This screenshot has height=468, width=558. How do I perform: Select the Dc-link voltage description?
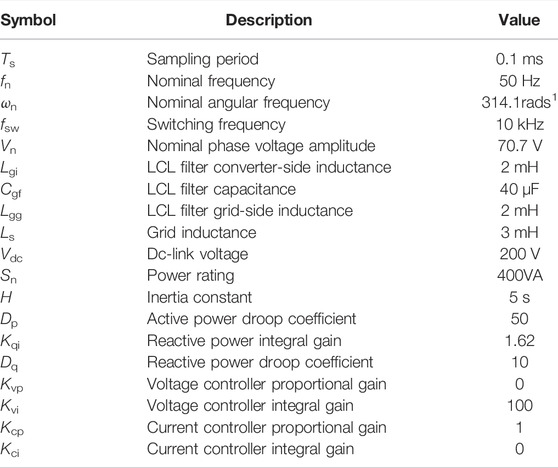197,254
